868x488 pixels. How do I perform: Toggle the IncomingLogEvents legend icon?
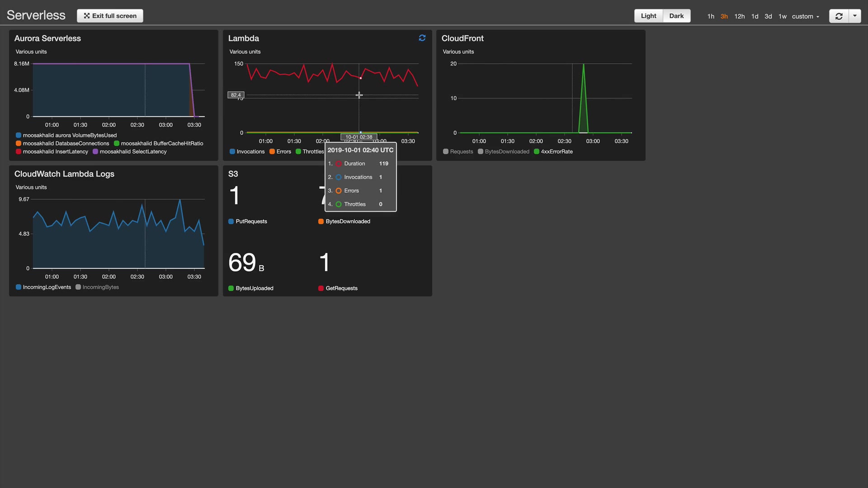click(19, 287)
